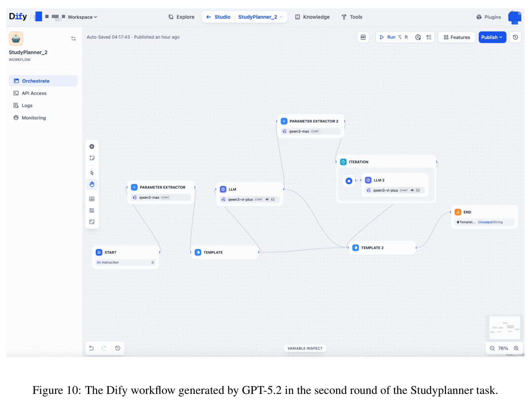Redo the canvas change
The height and width of the screenshot is (403, 532).
(x=104, y=348)
